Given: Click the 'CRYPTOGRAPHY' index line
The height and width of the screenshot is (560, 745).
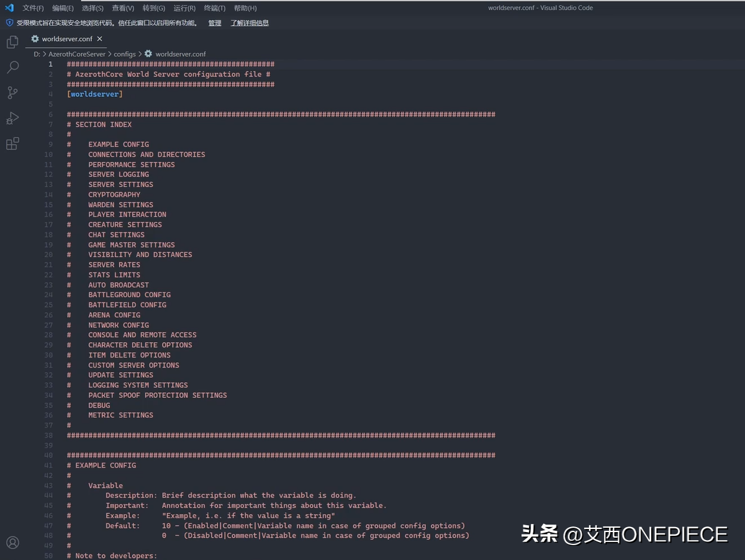Looking at the screenshot, I should [114, 194].
